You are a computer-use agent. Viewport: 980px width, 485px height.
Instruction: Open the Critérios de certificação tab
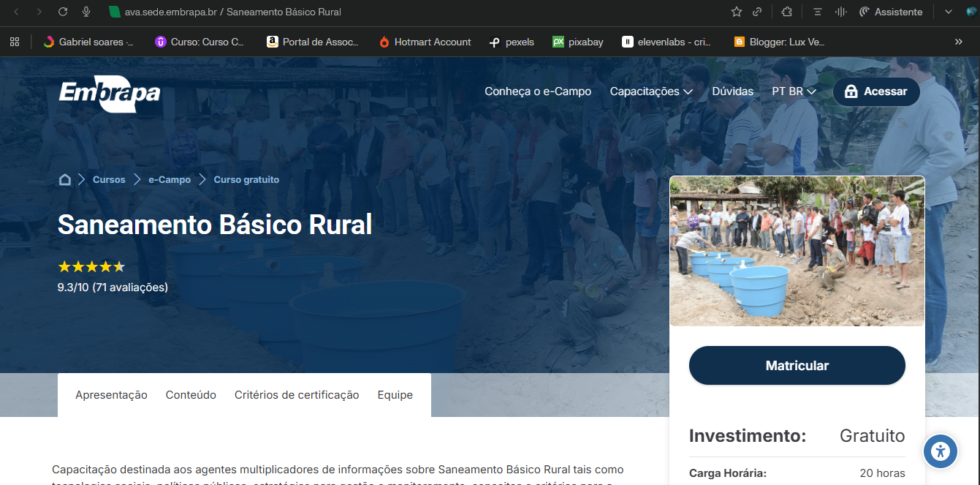tap(296, 394)
